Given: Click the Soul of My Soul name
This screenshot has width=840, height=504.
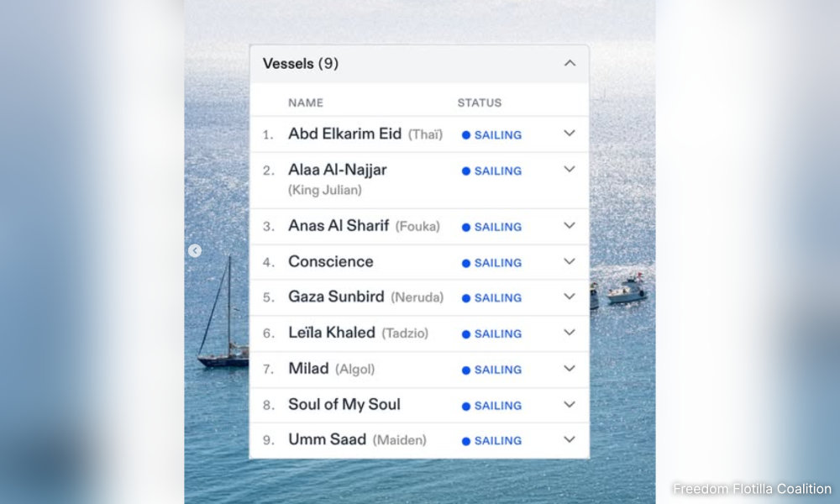Looking at the screenshot, I should pyautogui.click(x=344, y=405).
